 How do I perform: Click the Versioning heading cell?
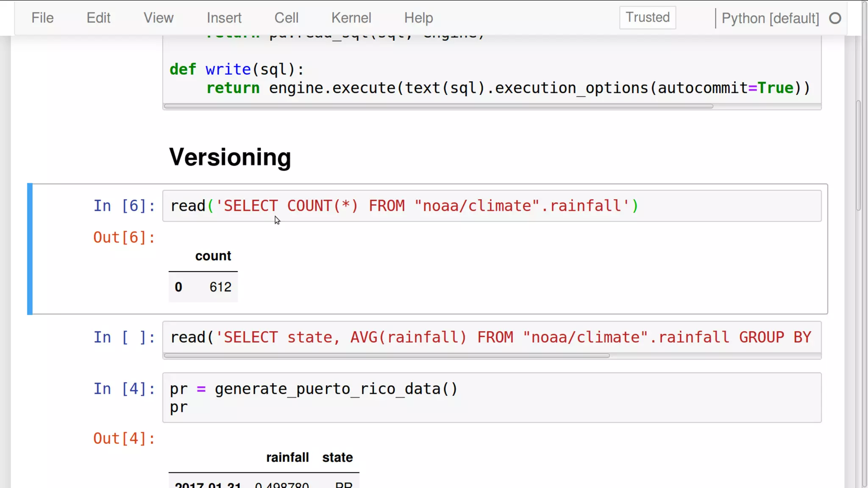(230, 157)
